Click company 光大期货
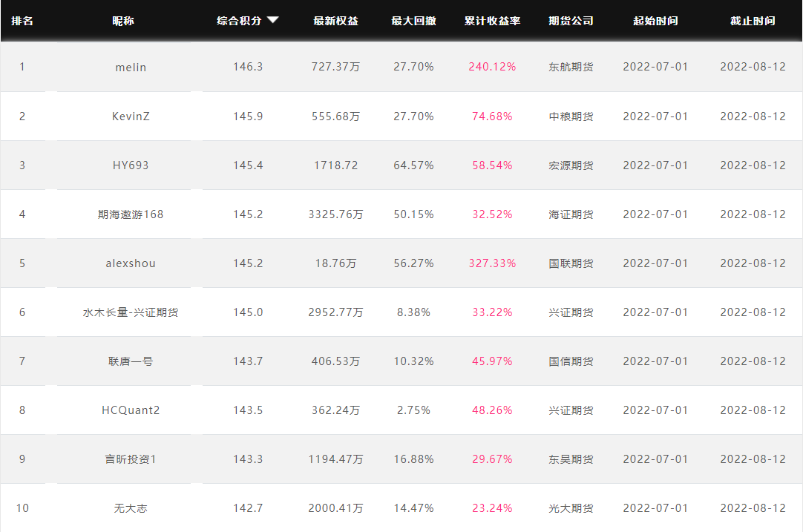Image resolution: width=803 pixels, height=532 pixels. (571, 508)
